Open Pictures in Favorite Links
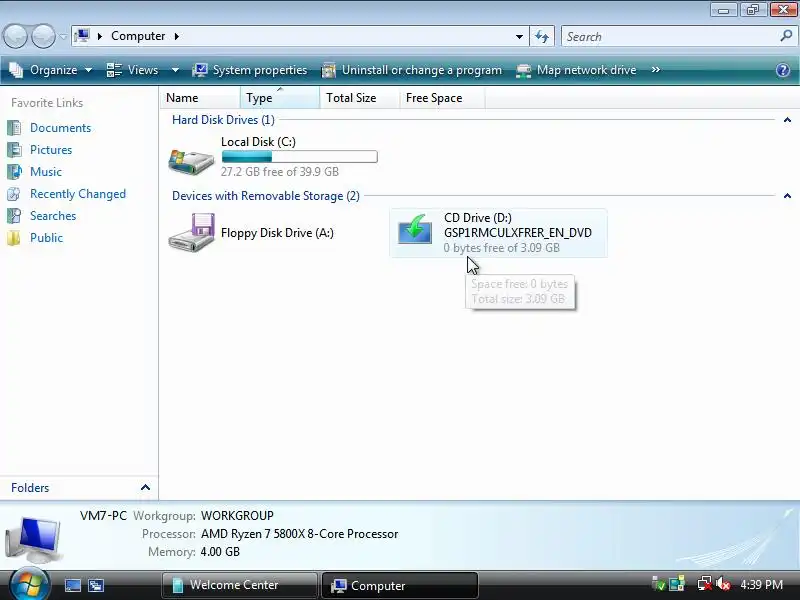 (51, 150)
